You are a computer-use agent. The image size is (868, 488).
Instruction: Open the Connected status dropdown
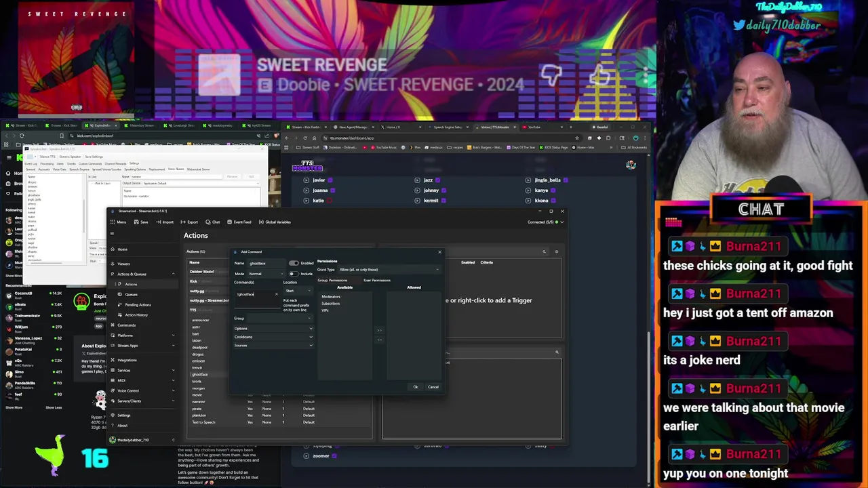[547, 222]
